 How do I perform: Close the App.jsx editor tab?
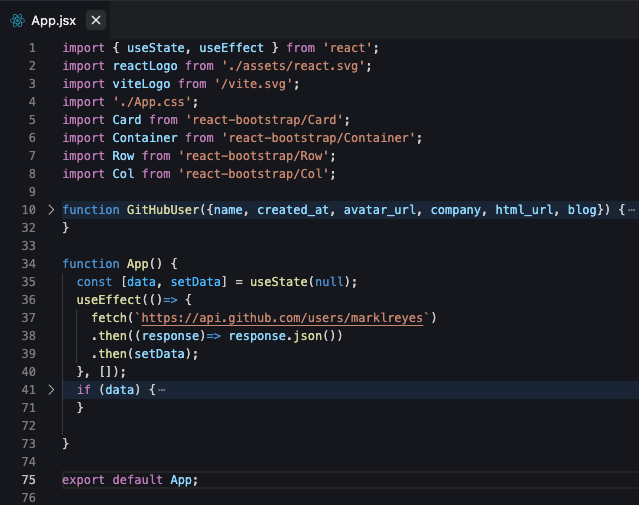(95, 20)
